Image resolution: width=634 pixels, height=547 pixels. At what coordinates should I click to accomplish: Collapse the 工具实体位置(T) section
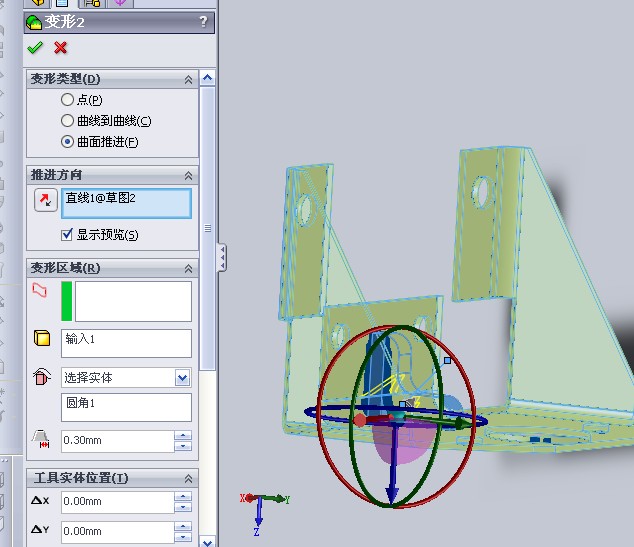pyautogui.click(x=188, y=479)
